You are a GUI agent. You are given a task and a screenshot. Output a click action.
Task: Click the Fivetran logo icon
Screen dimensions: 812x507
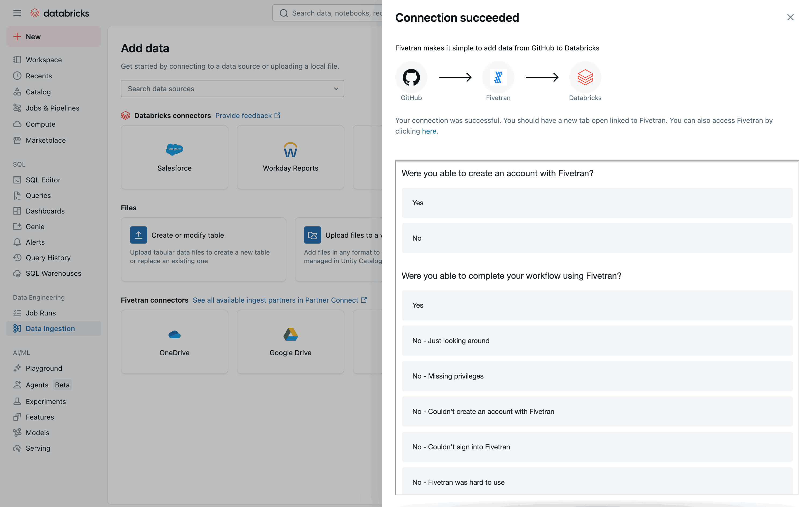pyautogui.click(x=498, y=77)
